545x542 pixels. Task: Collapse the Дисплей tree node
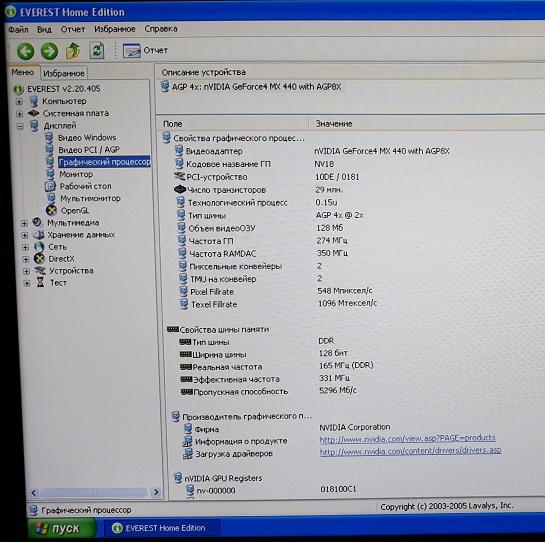click(20, 126)
